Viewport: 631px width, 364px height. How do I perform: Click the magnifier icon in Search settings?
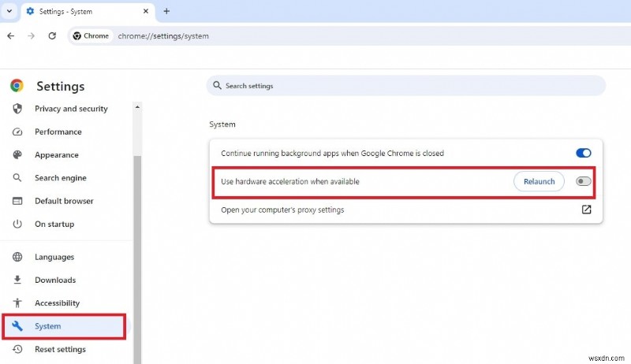[218, 86]
